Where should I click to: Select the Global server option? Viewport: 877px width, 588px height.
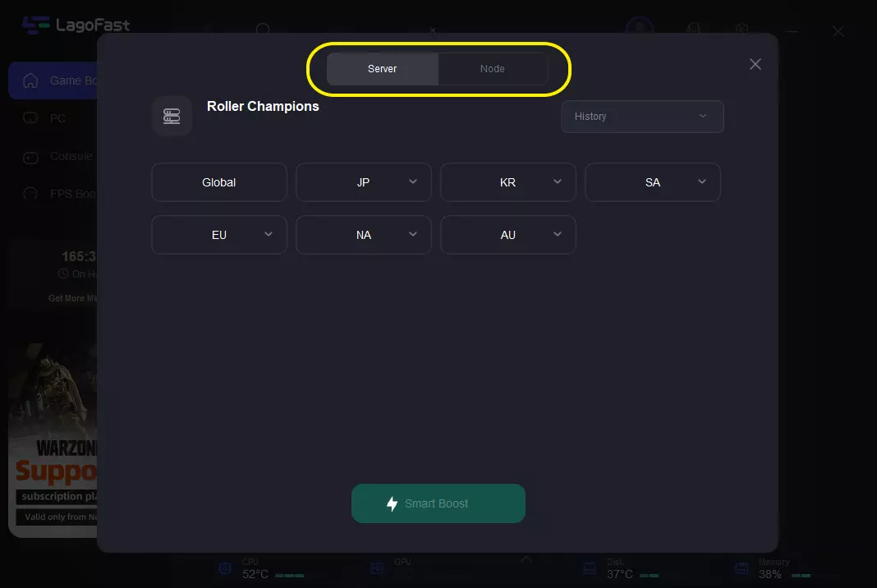click(x=219, y=182)
